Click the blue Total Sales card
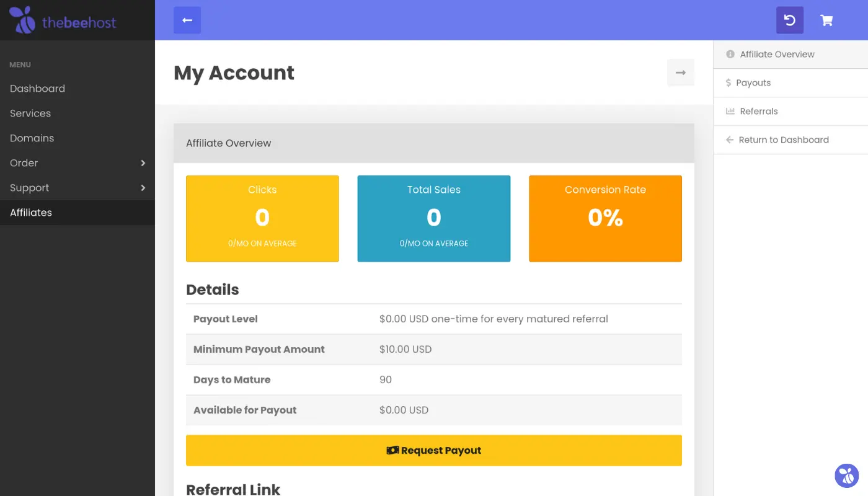The width and height of the screenshot is (868, 496). coord(433,218)
